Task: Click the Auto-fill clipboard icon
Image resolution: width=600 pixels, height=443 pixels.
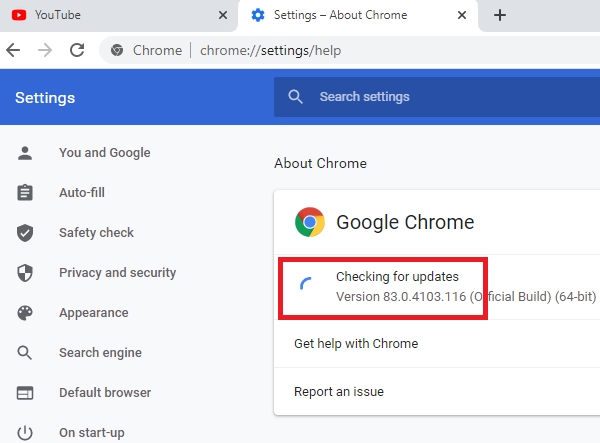Action: (25, 193)
